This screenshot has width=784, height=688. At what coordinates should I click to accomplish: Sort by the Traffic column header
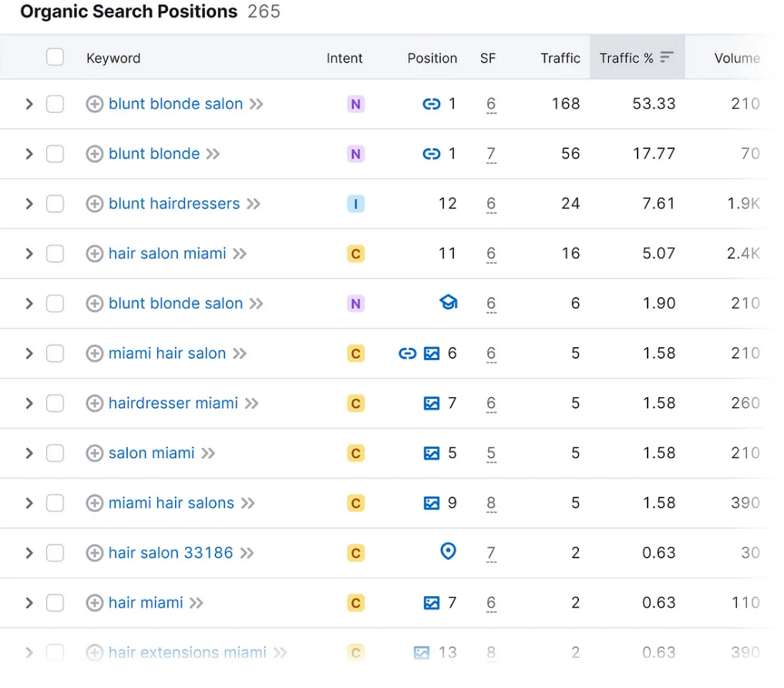click(560, 58)
